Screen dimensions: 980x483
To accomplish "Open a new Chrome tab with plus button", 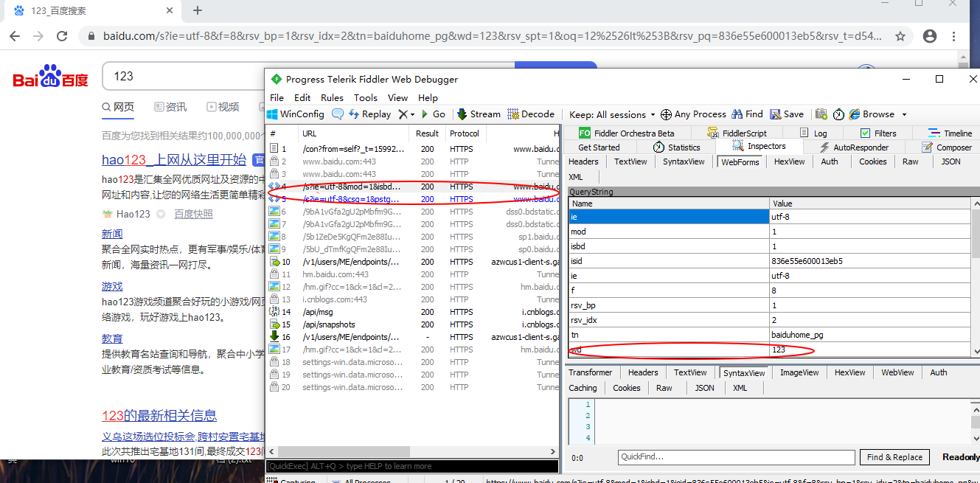I will click(198, 10).
